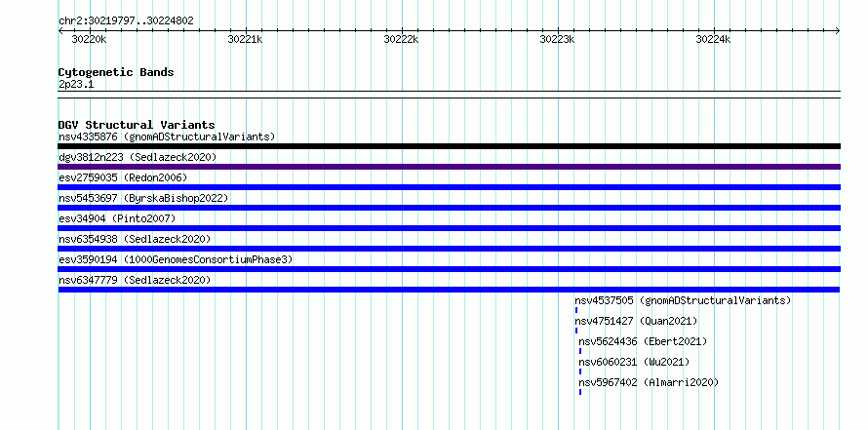Click the 30221k ruler position
The image size is (868, 430).
pyautogui.click(x=245, y=39)
